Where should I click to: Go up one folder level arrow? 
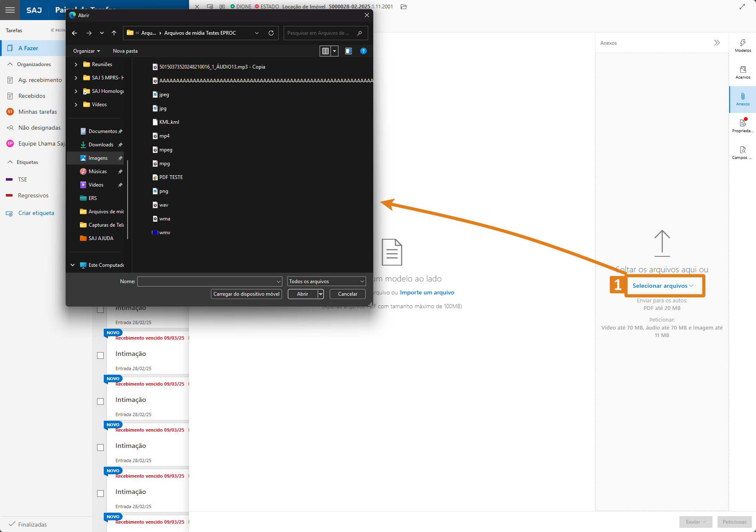pyautogui.click(x=114, y=33)
